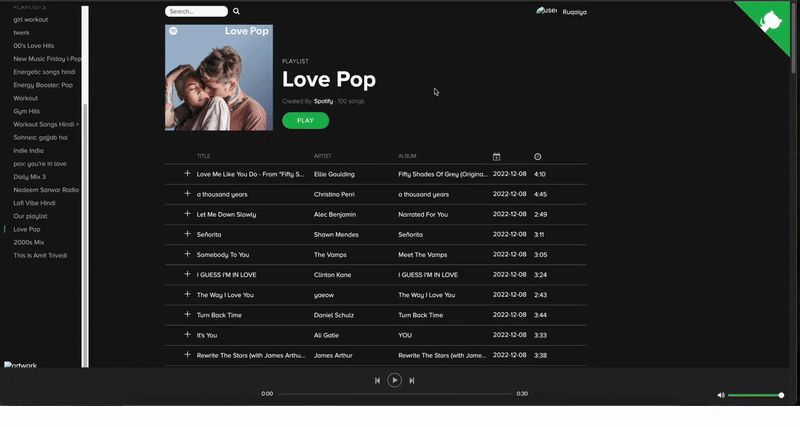Click the calendar date-added column icon
This screenshot has height=427, width=800.
pyautogui.click(x=497, y=156)
